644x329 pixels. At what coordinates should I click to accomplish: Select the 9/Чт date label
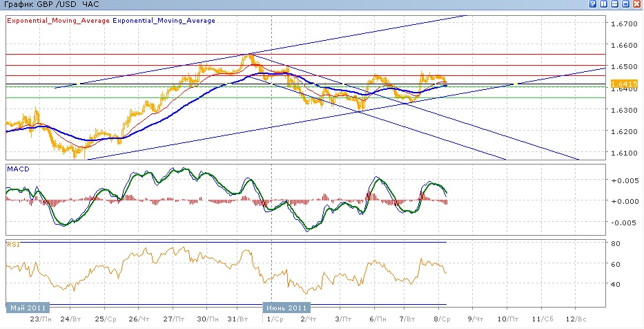tap(476, 319)
